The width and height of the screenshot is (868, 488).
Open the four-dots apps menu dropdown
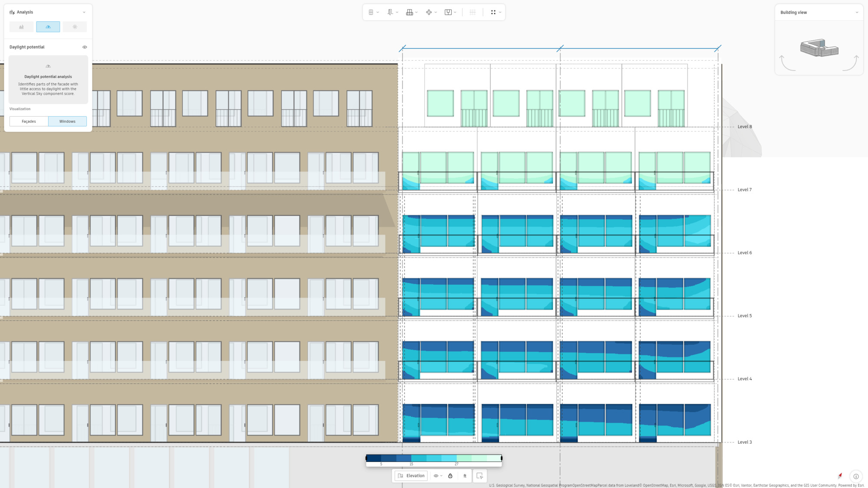(x=500, y=12)
